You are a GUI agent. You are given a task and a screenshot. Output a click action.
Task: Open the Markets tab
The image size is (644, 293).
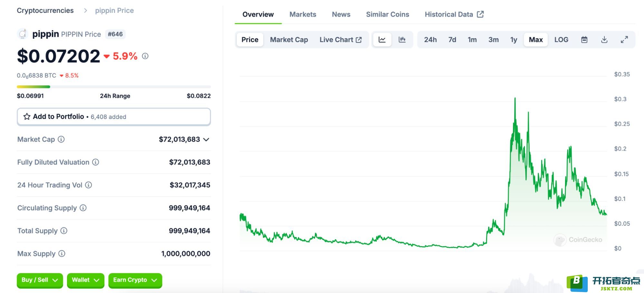click(x=303, y=14)
